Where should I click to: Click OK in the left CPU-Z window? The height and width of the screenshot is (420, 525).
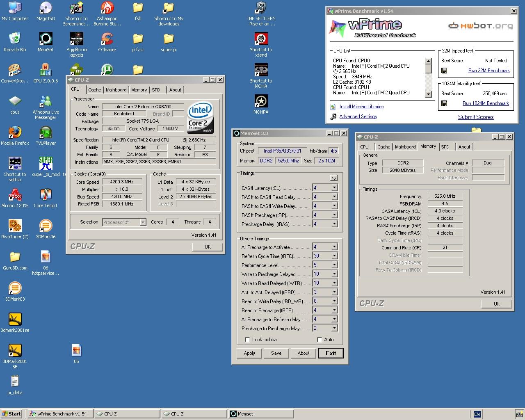pyautogui.click(x=208, y=247)
